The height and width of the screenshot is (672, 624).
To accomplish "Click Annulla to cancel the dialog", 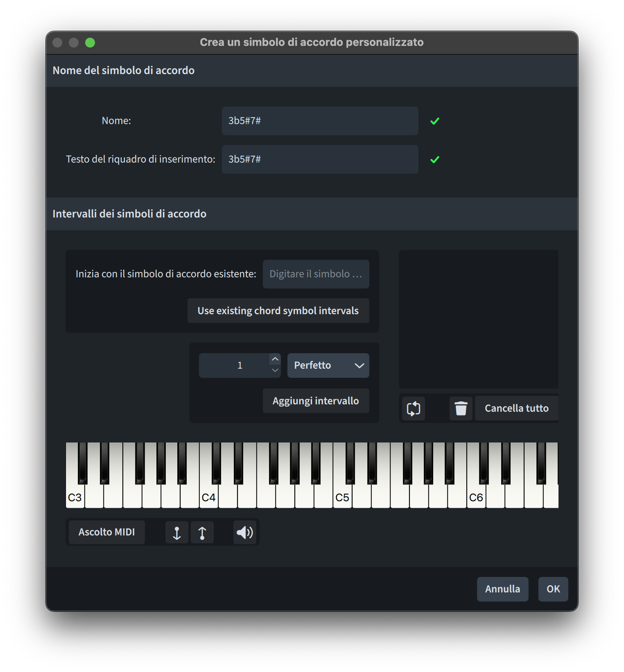I will click(x=502, y=589).
